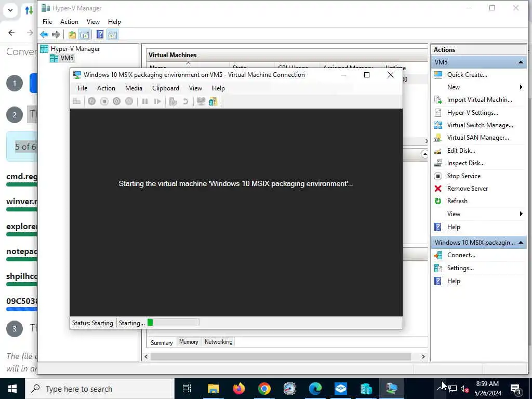Open File menu in Hyper-V Manager window

point(47,22)
